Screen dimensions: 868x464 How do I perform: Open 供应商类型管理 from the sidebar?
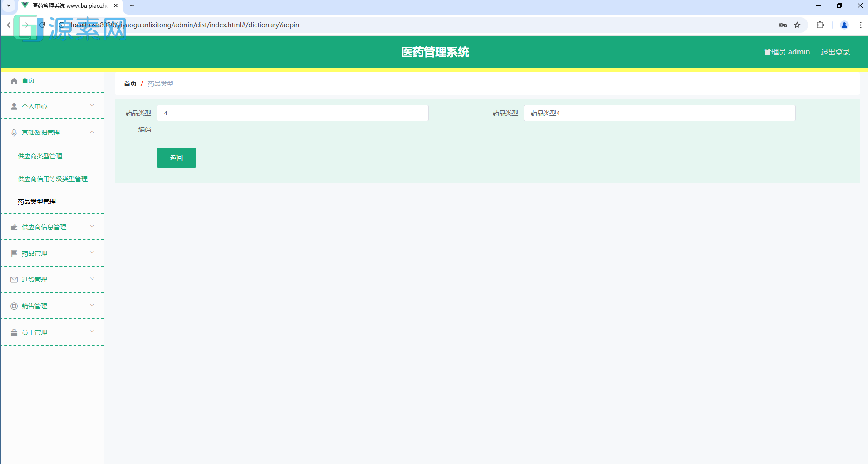(40, 156)
